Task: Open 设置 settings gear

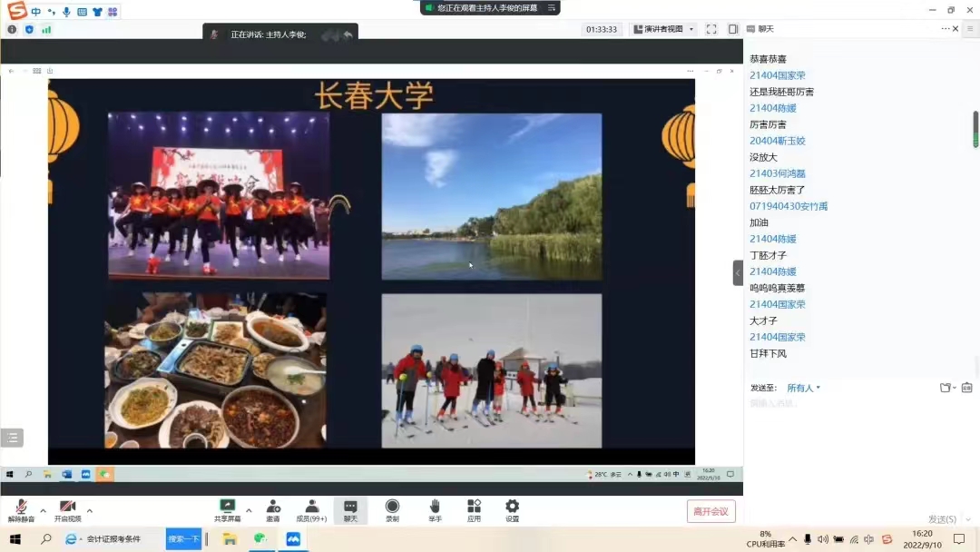Action: click(512, 510)
